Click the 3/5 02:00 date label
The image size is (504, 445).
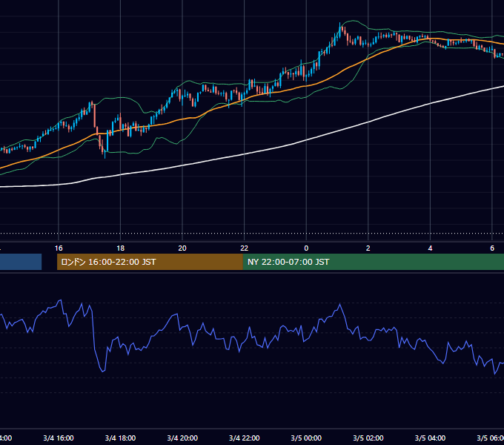point(368,438)
